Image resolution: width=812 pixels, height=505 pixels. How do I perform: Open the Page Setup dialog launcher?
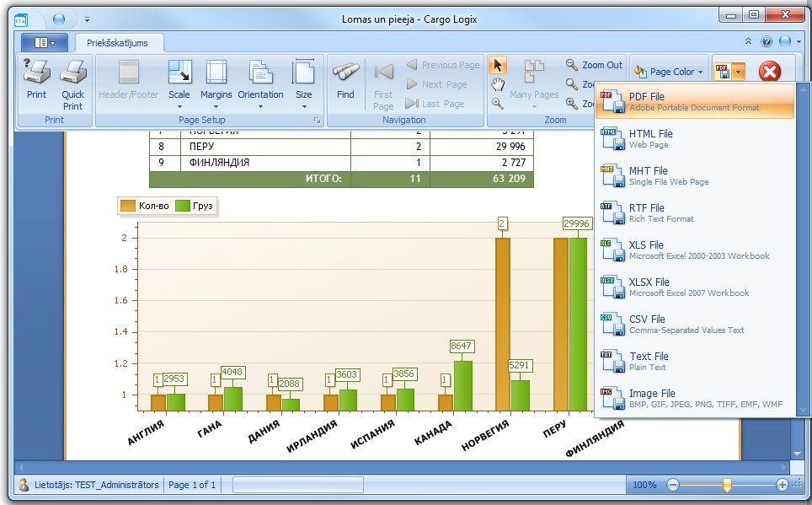[x=317, y=121]
